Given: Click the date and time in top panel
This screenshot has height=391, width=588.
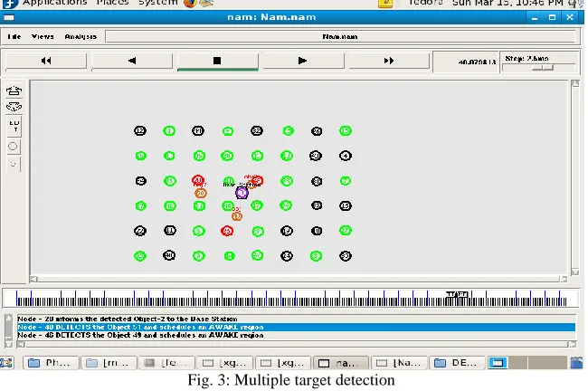Looking at the screenshot, I should [x=508, y=3].
